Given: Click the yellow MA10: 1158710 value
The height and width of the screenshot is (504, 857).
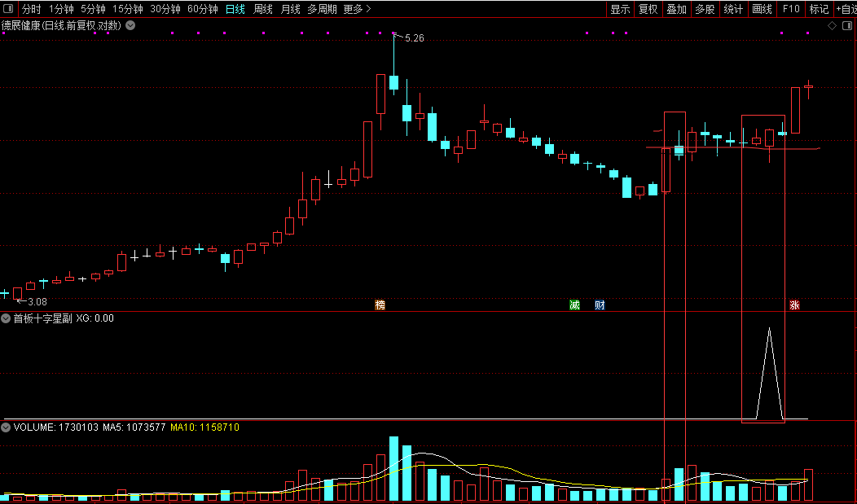Looking at the screenshot, I should pos(205,427).
